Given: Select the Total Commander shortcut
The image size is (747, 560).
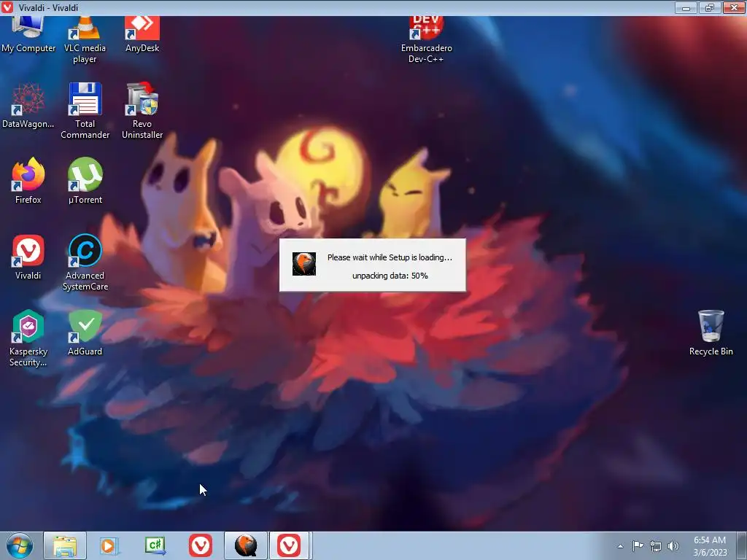Looking at the screenshot, I should pyautogui.click(x=85, y=111).
